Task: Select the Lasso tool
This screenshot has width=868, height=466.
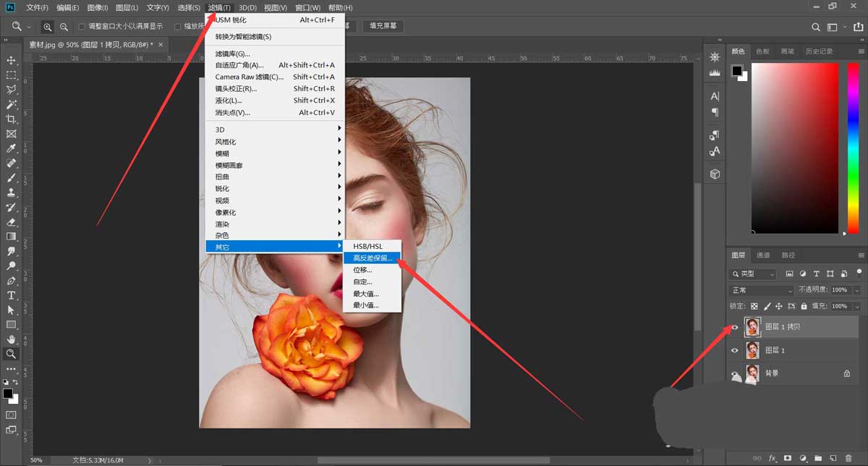Action: click(11, 90)
